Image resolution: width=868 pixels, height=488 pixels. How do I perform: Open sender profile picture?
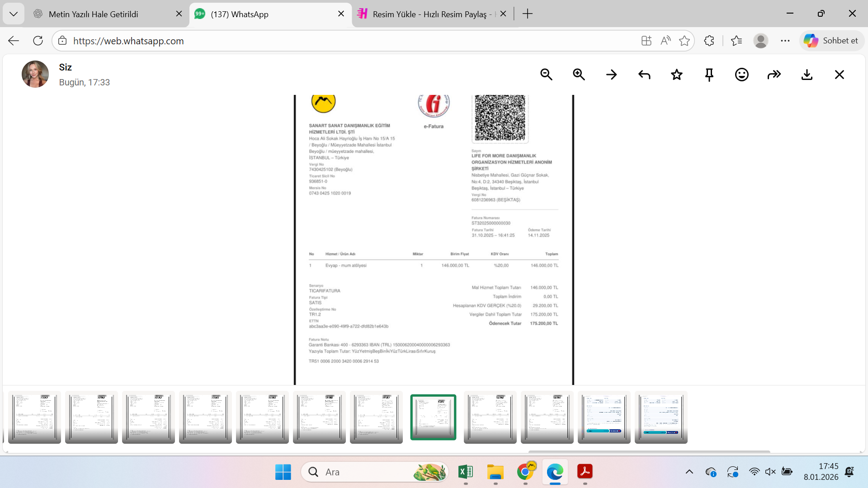click(x=35, y=74)
